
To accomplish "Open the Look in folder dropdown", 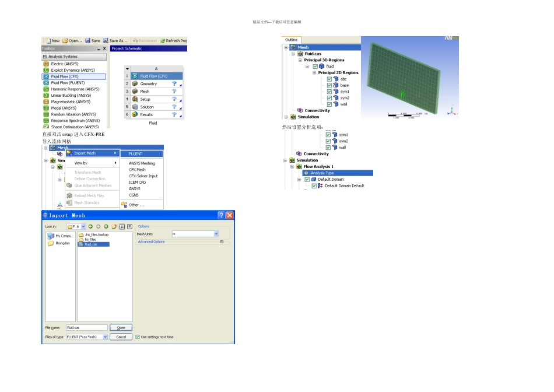I will tap(83, 226).
